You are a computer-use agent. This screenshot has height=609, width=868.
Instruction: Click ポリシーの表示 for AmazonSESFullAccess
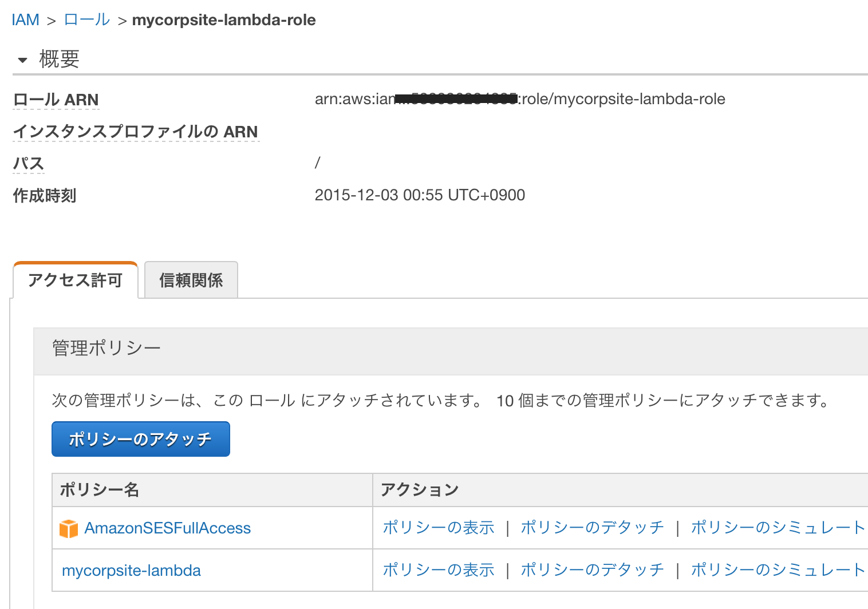click(x=438, y=527)
